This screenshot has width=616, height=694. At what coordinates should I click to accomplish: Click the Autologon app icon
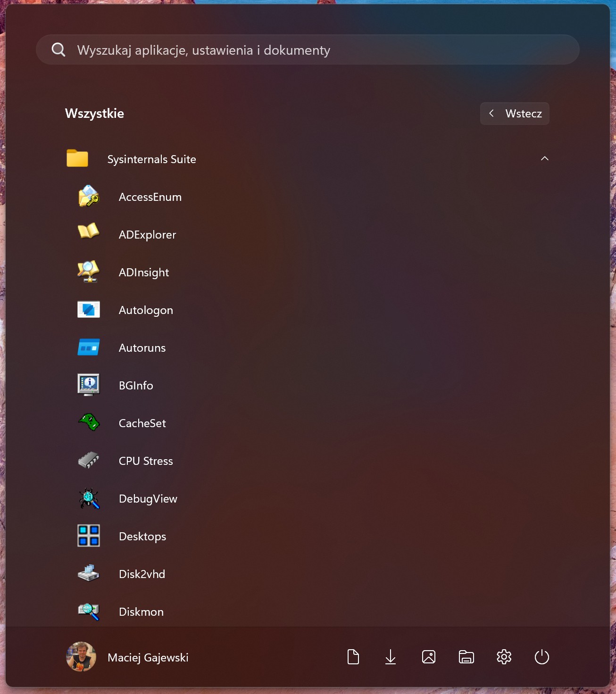[x=89, y=310]
